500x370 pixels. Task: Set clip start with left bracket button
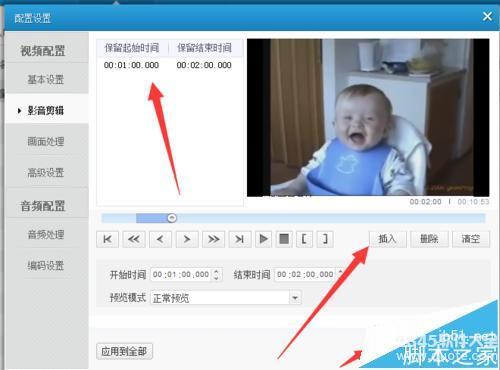(x=305, y=239)
